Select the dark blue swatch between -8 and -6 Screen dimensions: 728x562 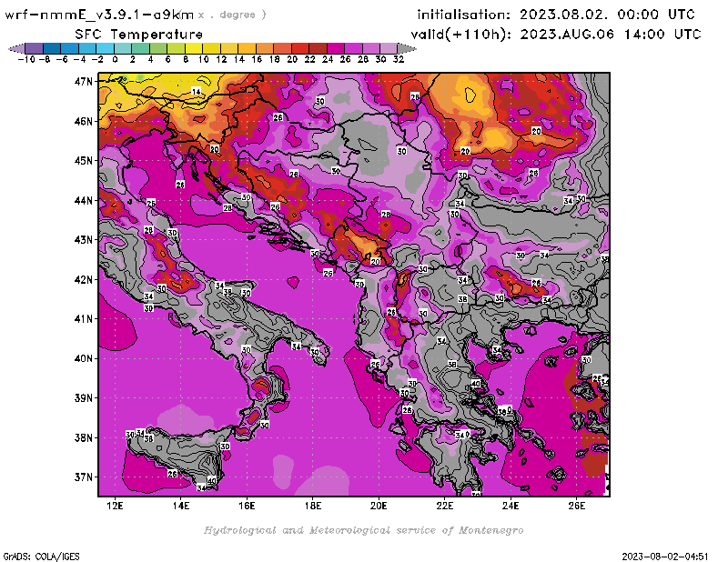52,48
